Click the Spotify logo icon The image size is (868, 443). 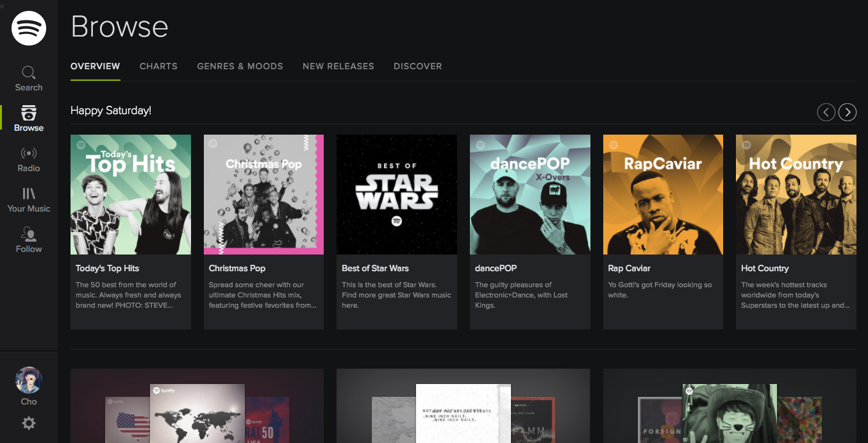pyautogui.click(x=29, y=28)
